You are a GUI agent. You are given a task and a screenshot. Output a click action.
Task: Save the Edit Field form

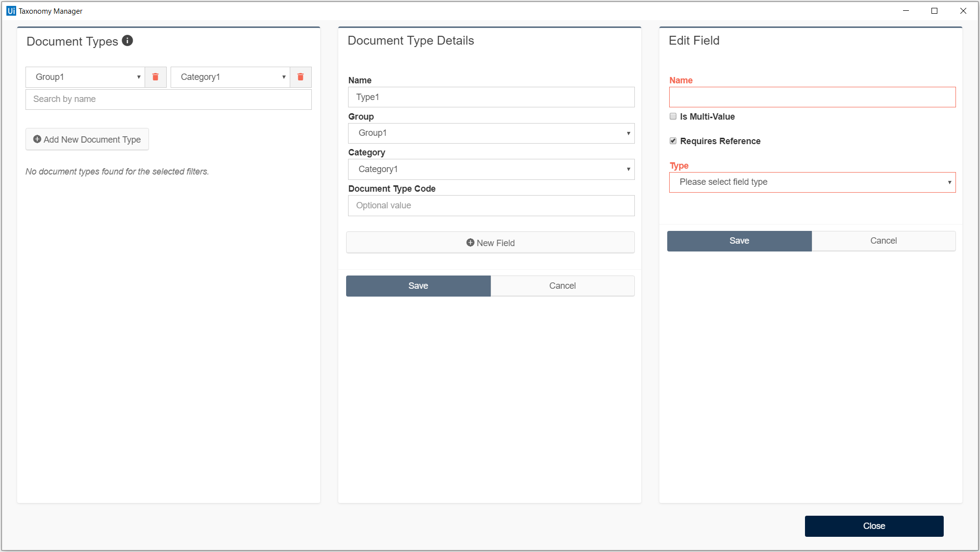pyautogui.click(x=739, y=241)
